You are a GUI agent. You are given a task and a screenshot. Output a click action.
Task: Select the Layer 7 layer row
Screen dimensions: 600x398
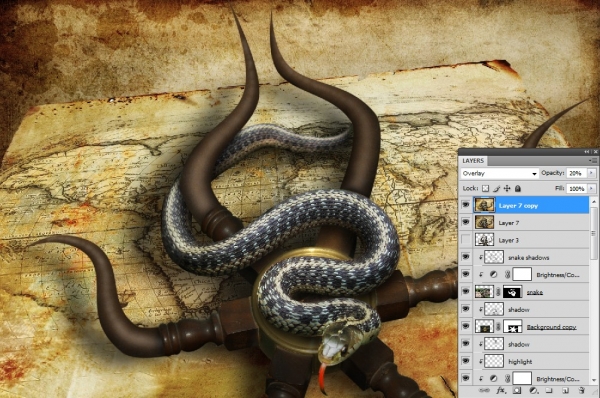coord(531,223)
